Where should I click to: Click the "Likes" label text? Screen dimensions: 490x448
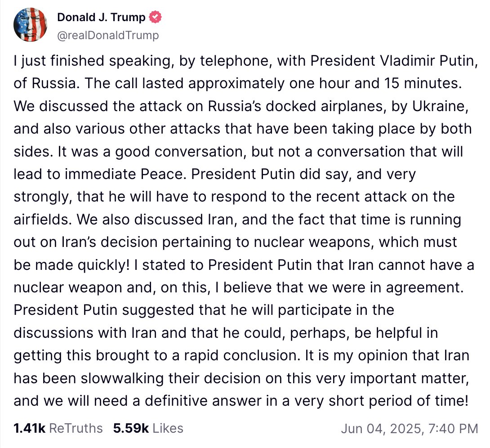pos(167,428)
